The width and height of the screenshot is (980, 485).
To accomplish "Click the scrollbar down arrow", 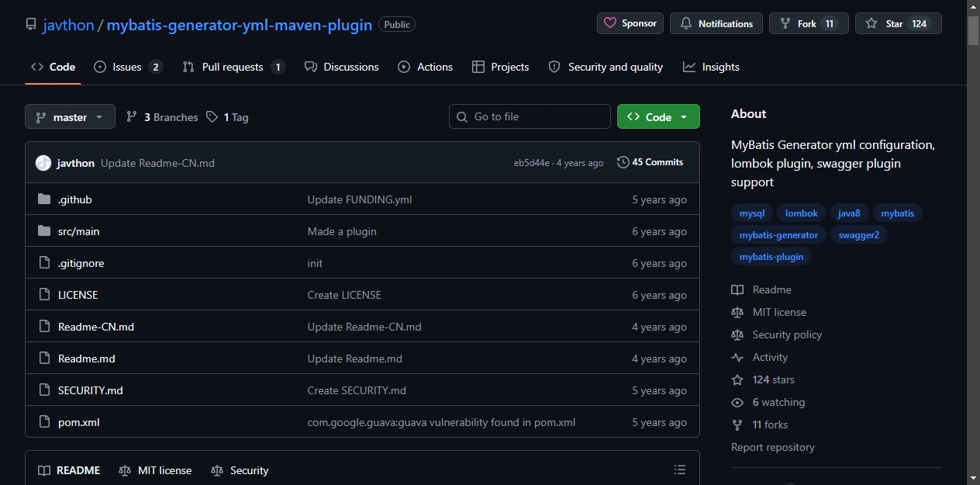I will (973, 478).
